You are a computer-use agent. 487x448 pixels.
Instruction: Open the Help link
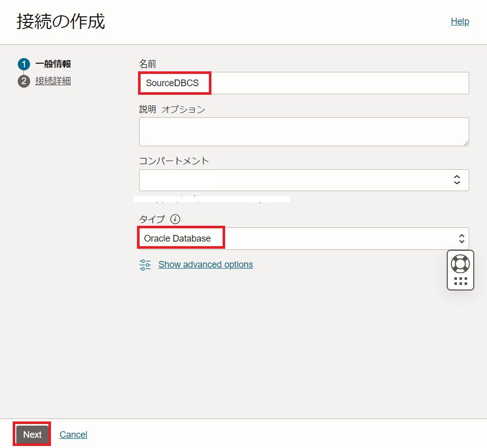[x=459, y=21]
